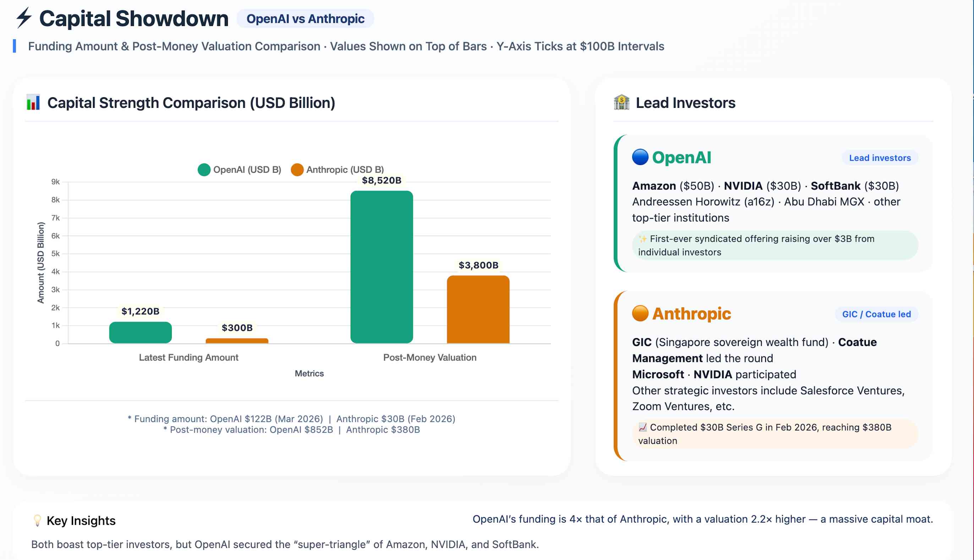Click the bank building icon by Lead Investors
Image resolution: width=974 pixels, height=560 pixels.
click(622, 102)
